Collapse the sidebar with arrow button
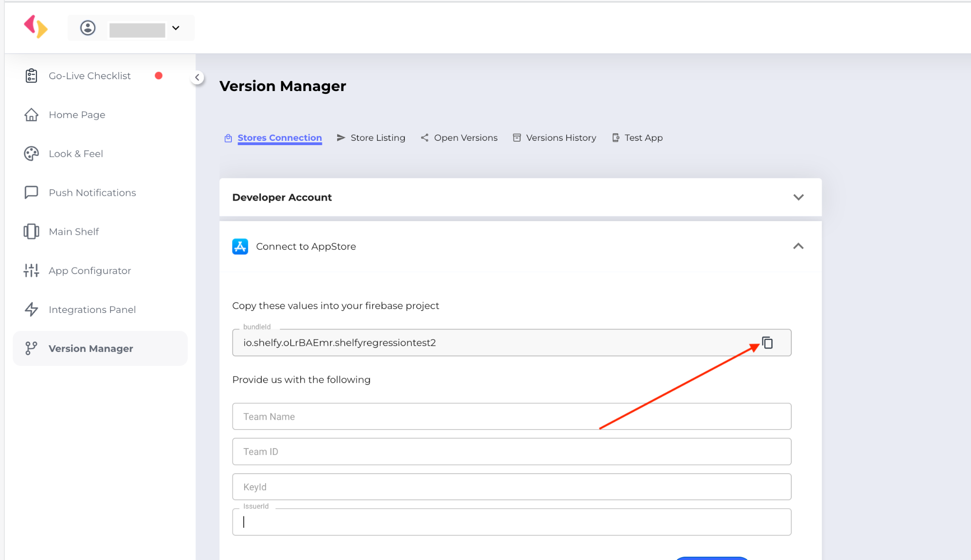Screen dimensions: 971x560 pyautogui.click(x=197, y=77)
